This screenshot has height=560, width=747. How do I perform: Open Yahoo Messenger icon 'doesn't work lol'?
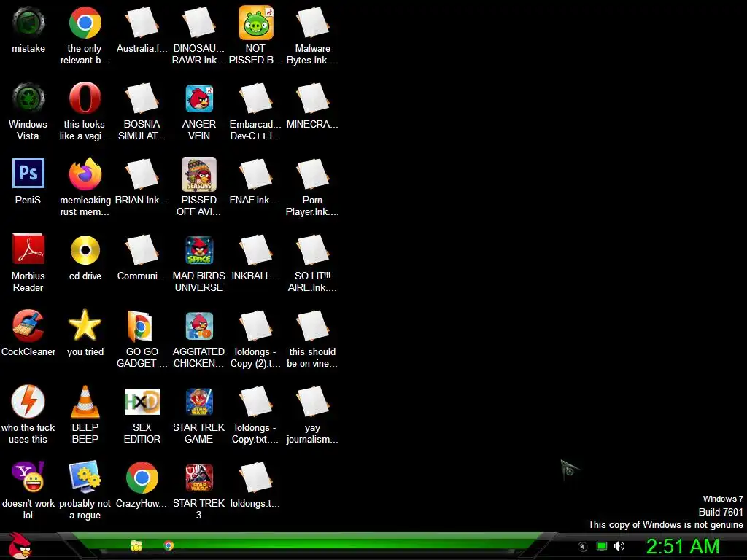(x=28, y=477)
